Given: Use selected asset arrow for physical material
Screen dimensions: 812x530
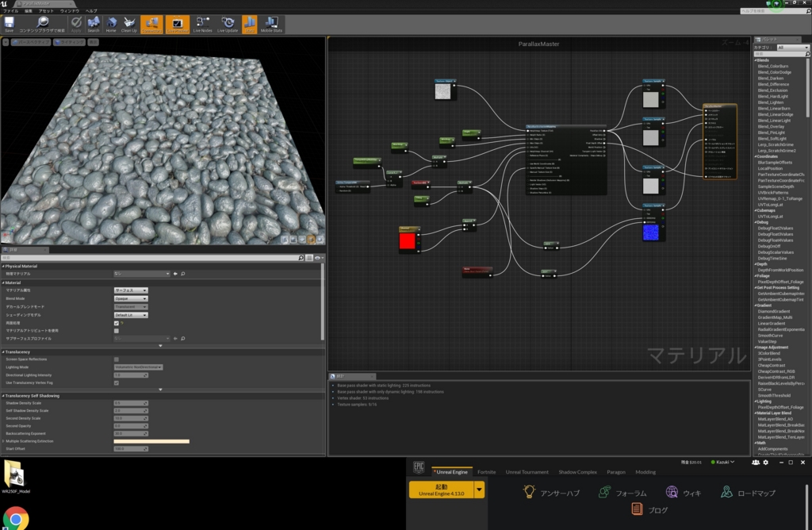Looking at the screenshot, I should click(175, 274).
